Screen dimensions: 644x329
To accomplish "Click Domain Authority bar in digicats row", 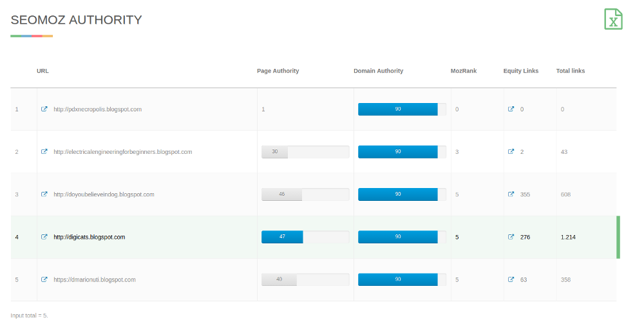I will tap(402, 236).
